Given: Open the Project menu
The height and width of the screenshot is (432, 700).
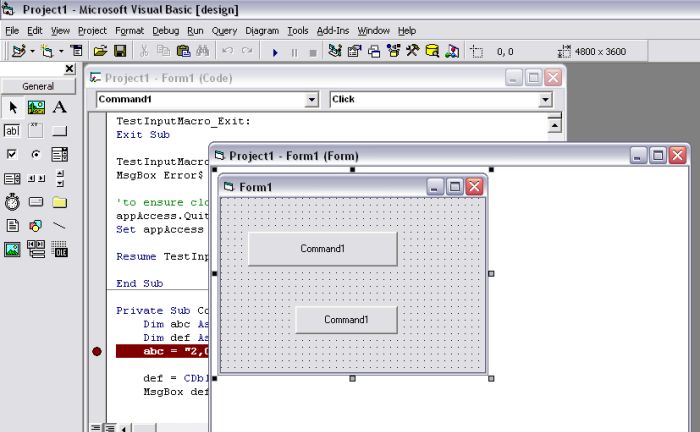Looking at the screenshot, I should tap(92, 31).
